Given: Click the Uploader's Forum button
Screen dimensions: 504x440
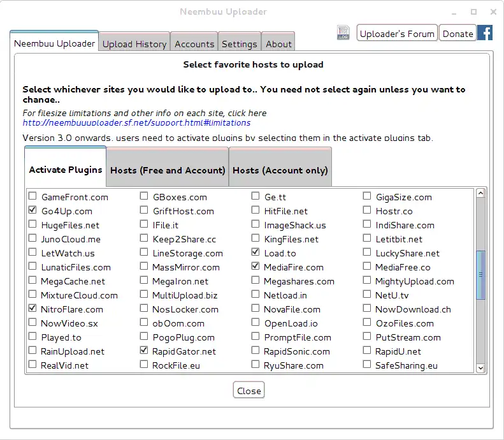Looking at the screenshot, I should (x=397, y=34).
